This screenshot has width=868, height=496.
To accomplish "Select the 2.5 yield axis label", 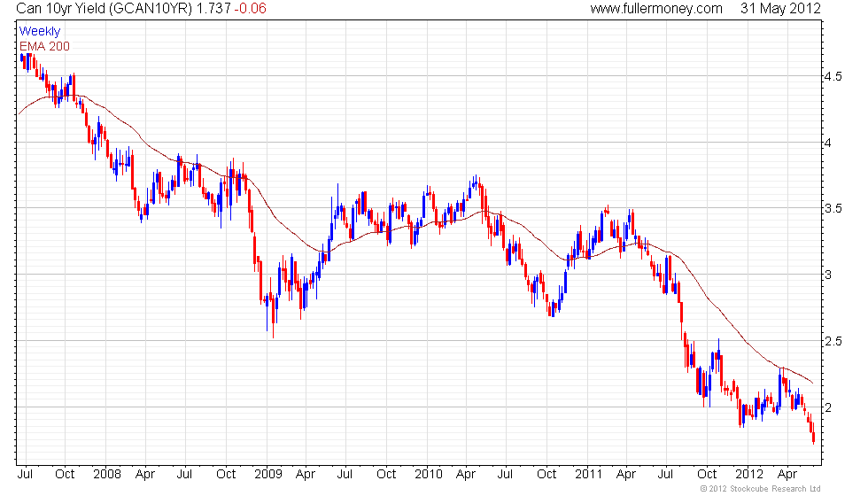I will 833,341.
